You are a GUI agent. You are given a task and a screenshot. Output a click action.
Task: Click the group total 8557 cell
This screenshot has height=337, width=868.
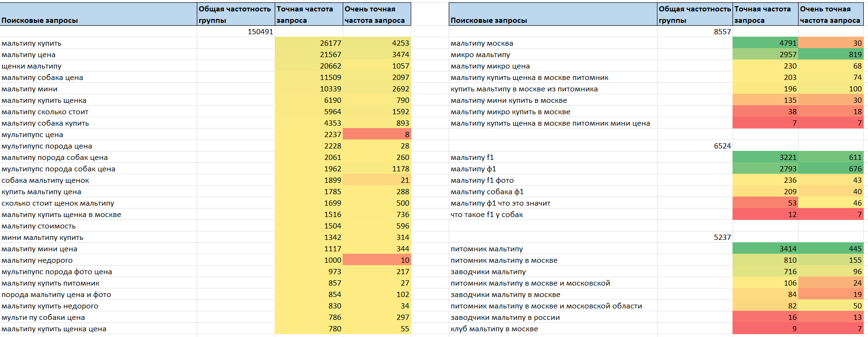click(x=695, y=31)
